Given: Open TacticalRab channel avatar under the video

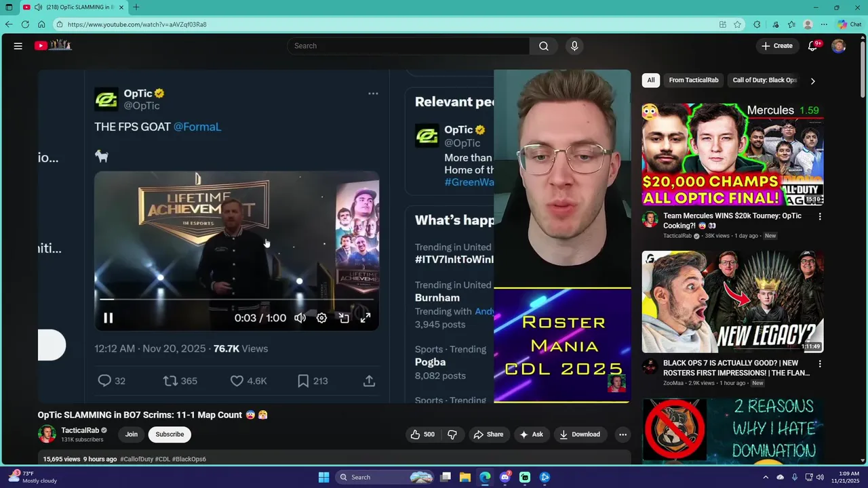Looking at the screenshot, I should coord(47,434).
